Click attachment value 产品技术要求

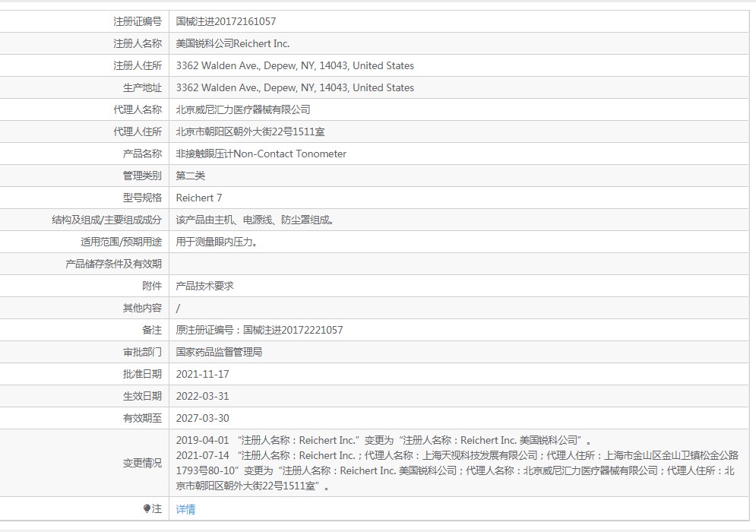(204, 286)
